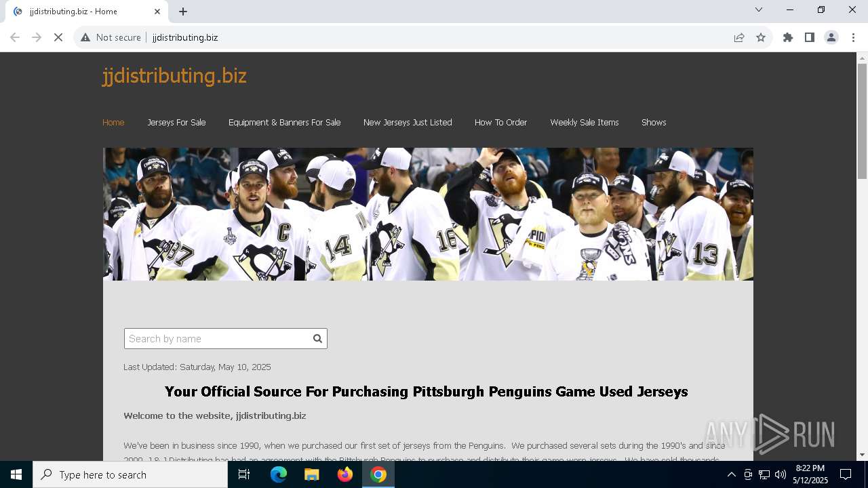Open the How To Order page
868x488 pixels.
[500, 122]
